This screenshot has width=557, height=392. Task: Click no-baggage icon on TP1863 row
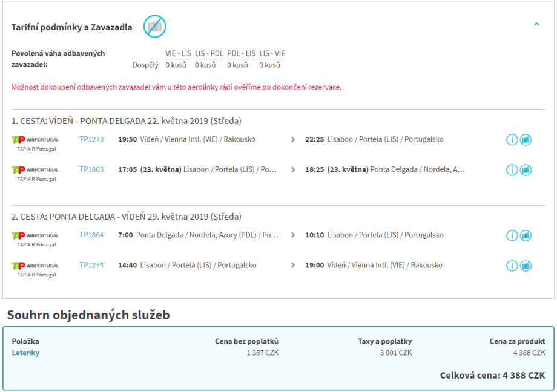[526, 170]
